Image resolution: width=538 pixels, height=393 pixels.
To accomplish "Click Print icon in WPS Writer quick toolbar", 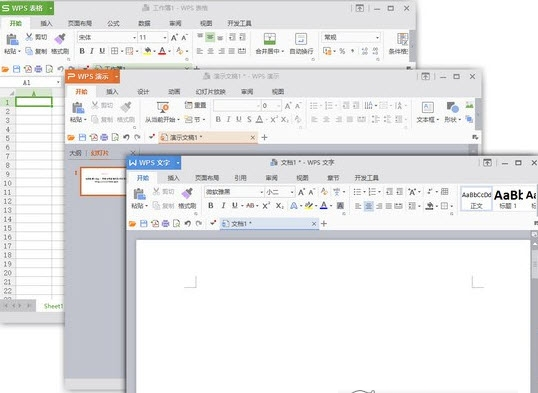I will click(165, 224).
